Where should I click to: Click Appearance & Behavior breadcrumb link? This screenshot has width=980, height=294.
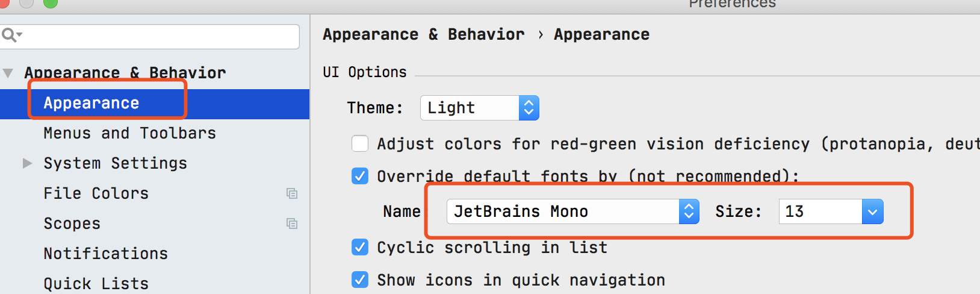(423, 34)
